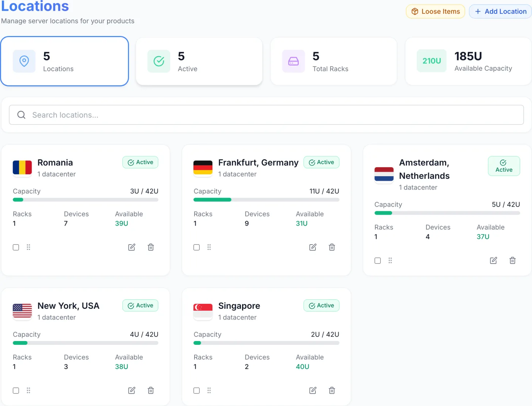Click the 210U total capacity badge

(x=432, y=61)
